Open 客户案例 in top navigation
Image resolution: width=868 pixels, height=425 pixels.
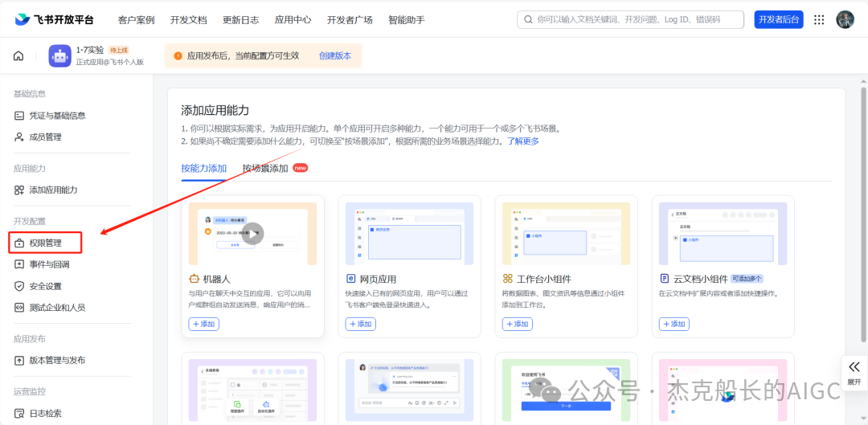point(136,20)
